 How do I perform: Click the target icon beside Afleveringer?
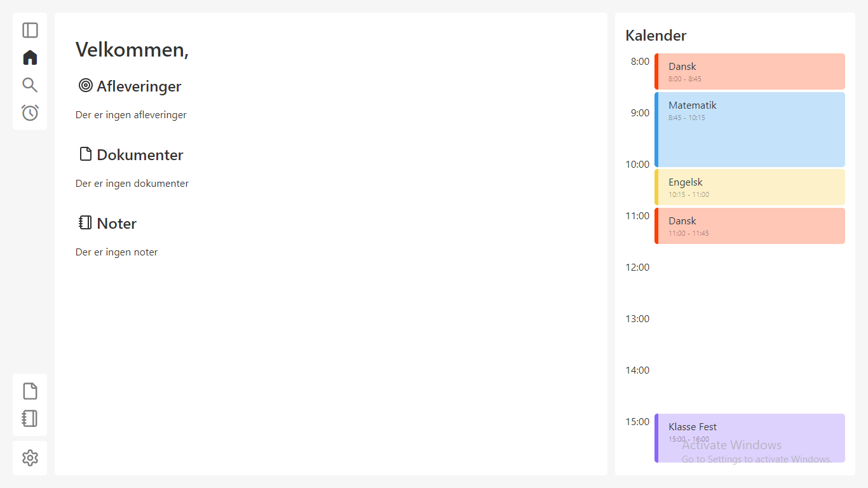click(x=85, y=86)
